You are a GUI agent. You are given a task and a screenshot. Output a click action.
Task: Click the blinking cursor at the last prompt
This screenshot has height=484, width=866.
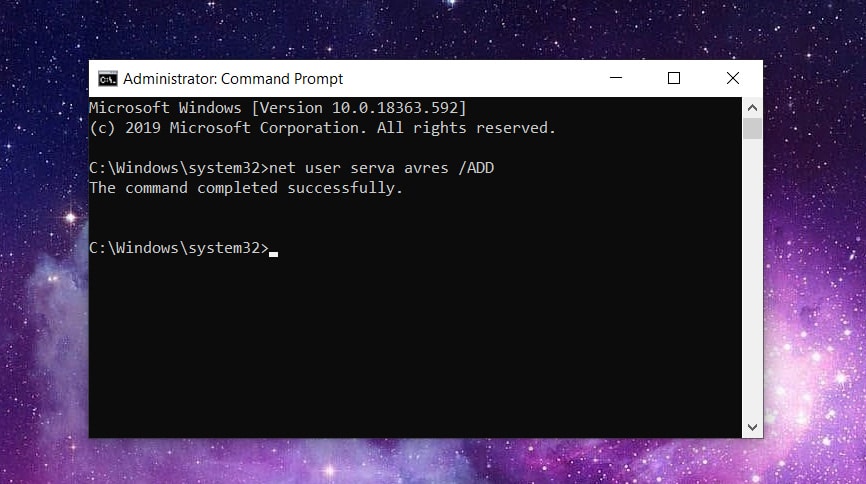coord(273,254)
